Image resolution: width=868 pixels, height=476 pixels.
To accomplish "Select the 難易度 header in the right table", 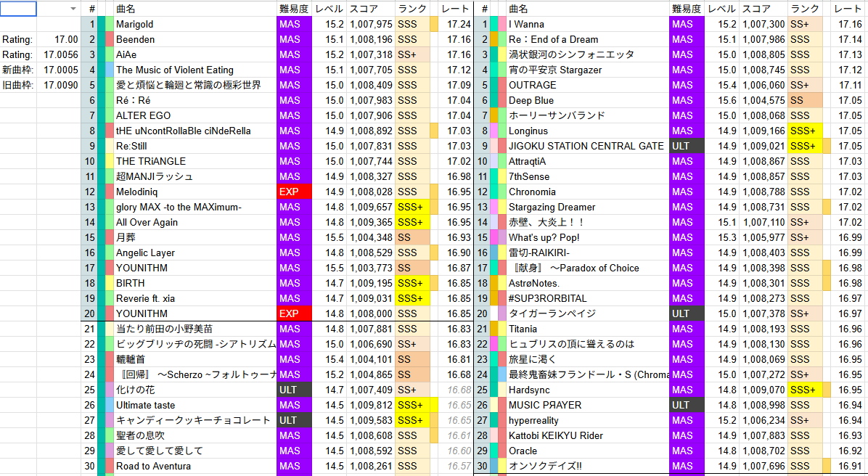I will pos(687,9).
